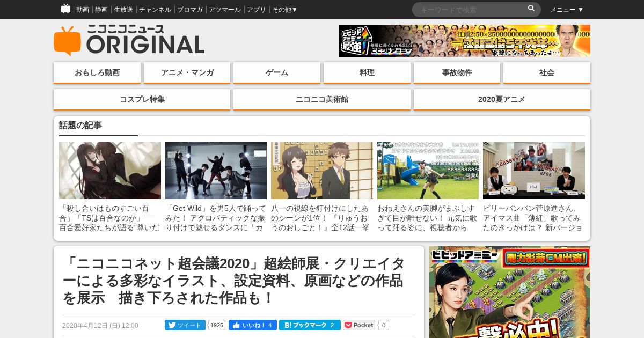Click the tweet count 1926
Viewport: 644px width, 338px height.
coord(217,325)
